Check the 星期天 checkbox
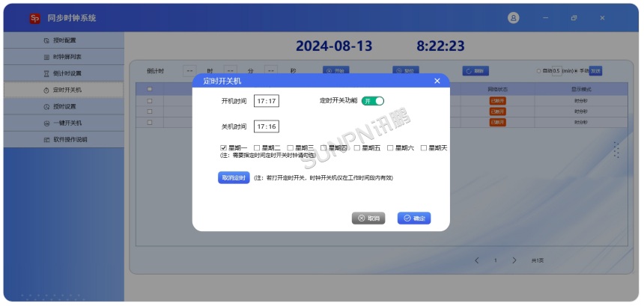 [x=424, y=147]
